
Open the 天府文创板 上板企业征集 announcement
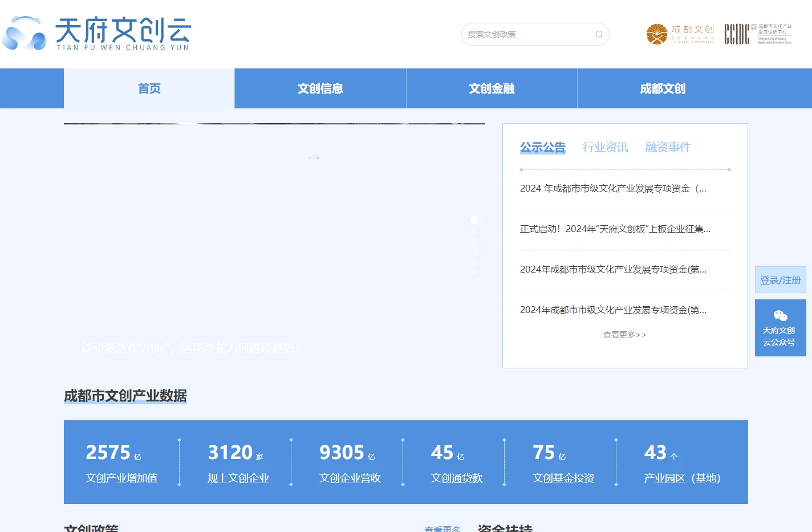pyautogui.click(x=615, y=229)
